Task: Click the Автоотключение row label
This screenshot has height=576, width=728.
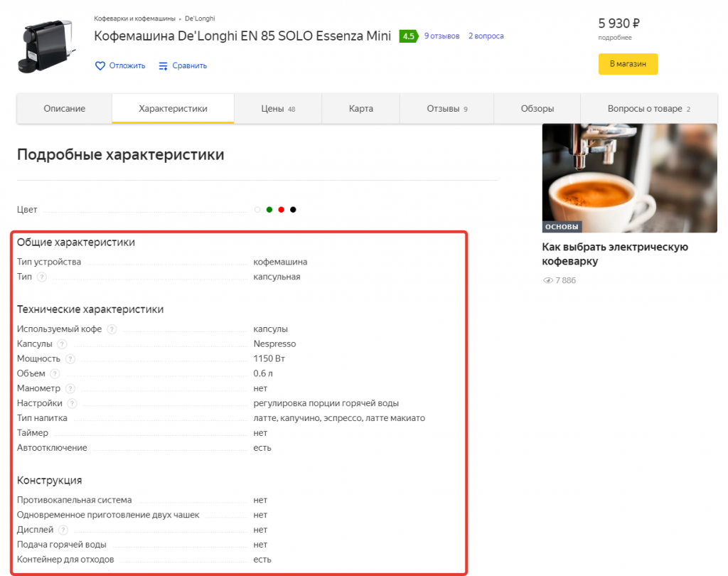Action: [x=52, y=448]
